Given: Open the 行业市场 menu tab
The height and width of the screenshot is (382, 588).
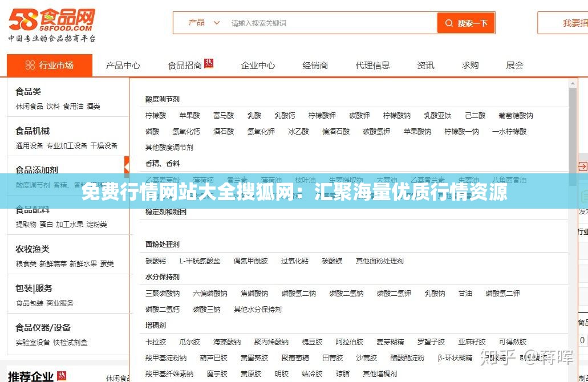Looking at the screenshot, I should pyautogui.click(x=50, y=65).
